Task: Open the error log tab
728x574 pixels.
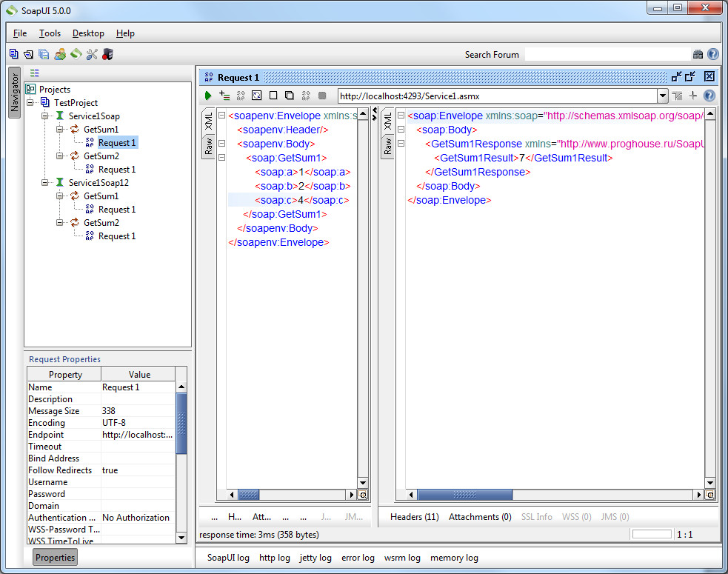Action: click(x=358, y=558)
